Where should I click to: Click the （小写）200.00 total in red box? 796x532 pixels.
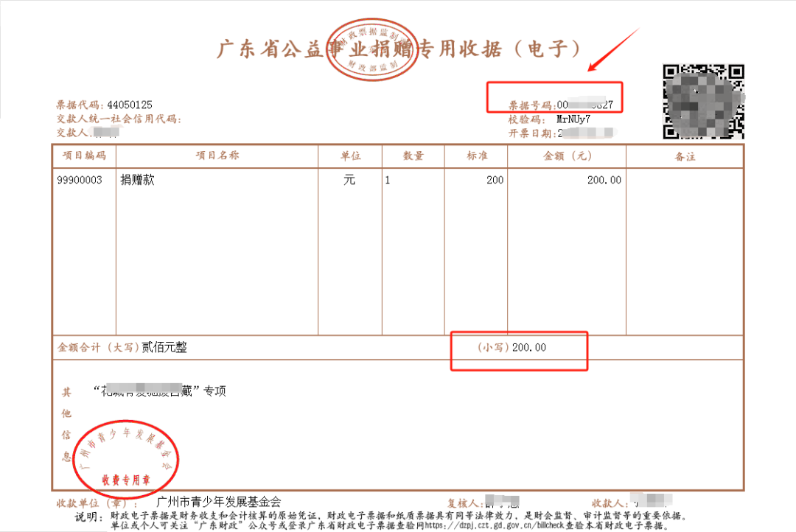click(520, 348)
